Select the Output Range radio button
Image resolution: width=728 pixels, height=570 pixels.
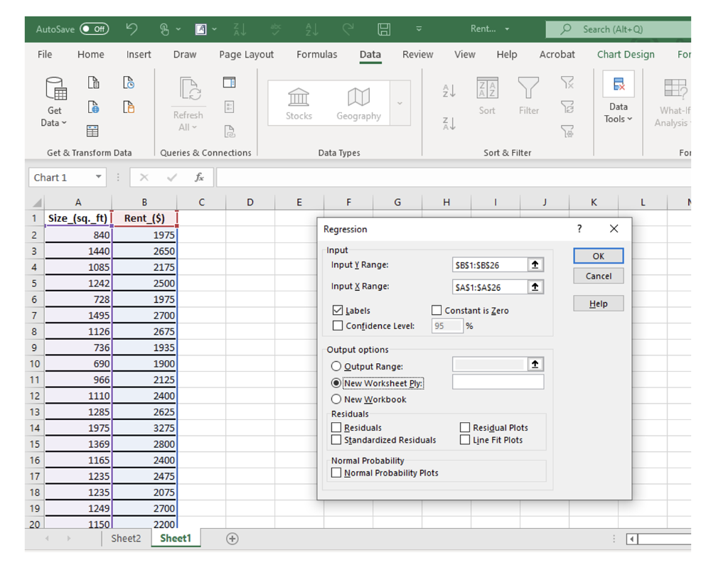point(336,367)
